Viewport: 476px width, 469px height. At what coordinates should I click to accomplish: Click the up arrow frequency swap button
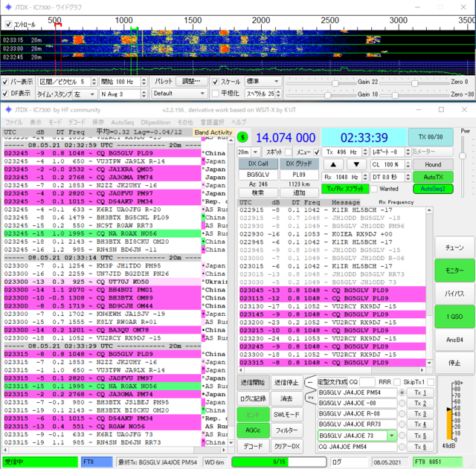tap(333, 164)
